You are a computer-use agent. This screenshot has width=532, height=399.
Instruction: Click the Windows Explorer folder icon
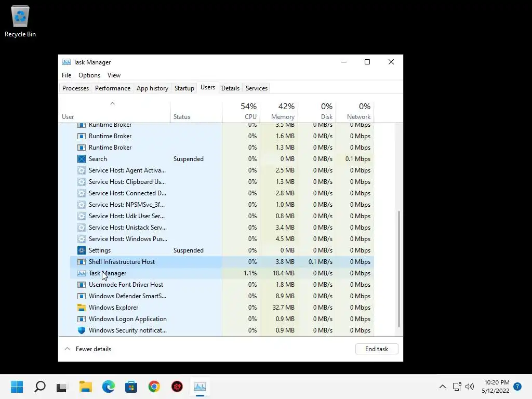82,308
